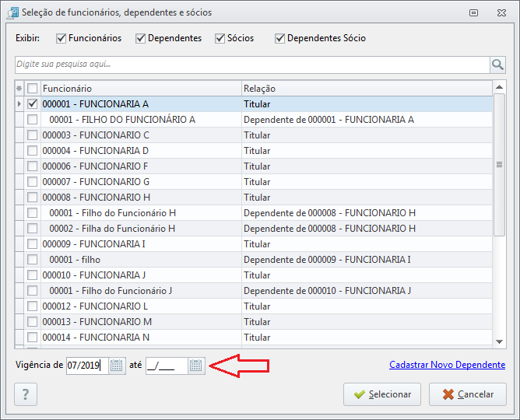The image size is (520, 420).
Task: Check Filho do Funcionário H checkbox
Action: [x=32, y=213]
